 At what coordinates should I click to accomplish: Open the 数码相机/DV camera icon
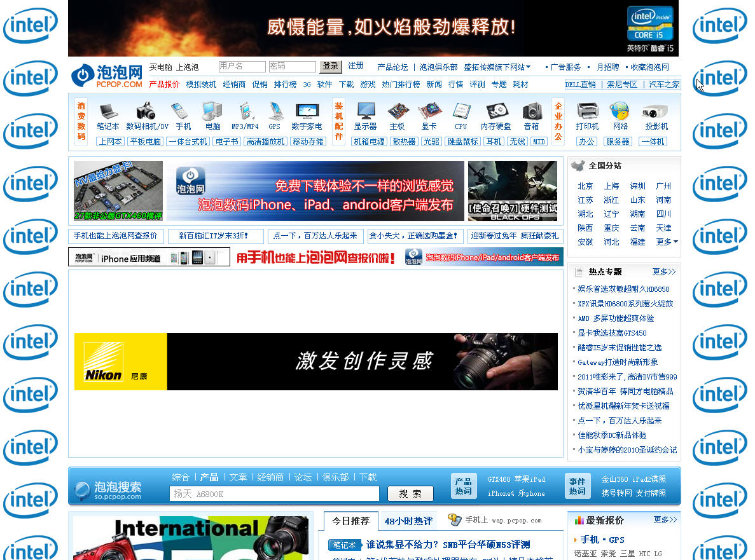pyautogui.click(x=146, y=111)
